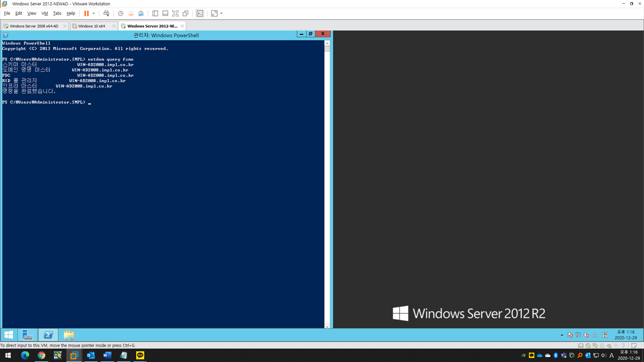This screenshot has height=362, width=644.
Task: Open the guest network tray icon
Action: coord(578,335)
